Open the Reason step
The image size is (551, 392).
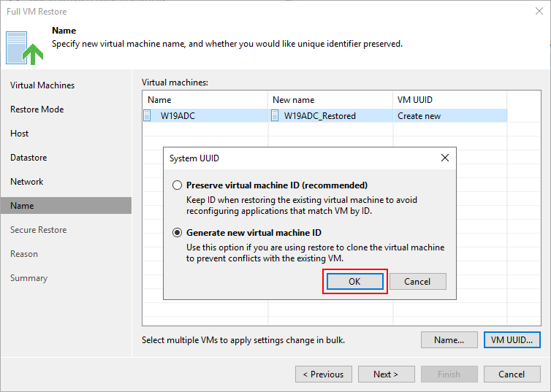click(x=24, y=254)
